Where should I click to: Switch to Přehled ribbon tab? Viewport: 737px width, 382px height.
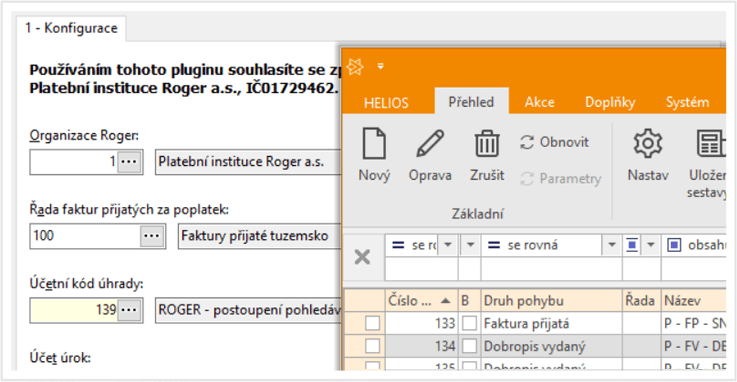coord(471,102)
